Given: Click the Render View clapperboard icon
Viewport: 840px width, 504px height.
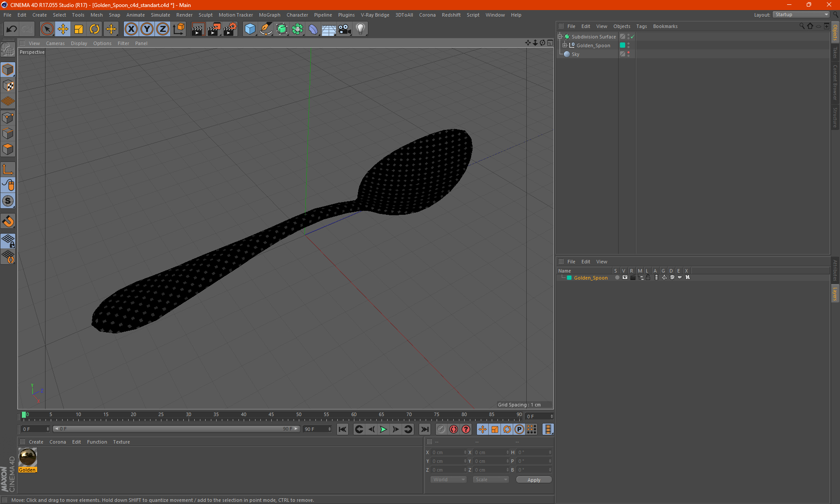Looking at the screenshot, I should 198,29.
